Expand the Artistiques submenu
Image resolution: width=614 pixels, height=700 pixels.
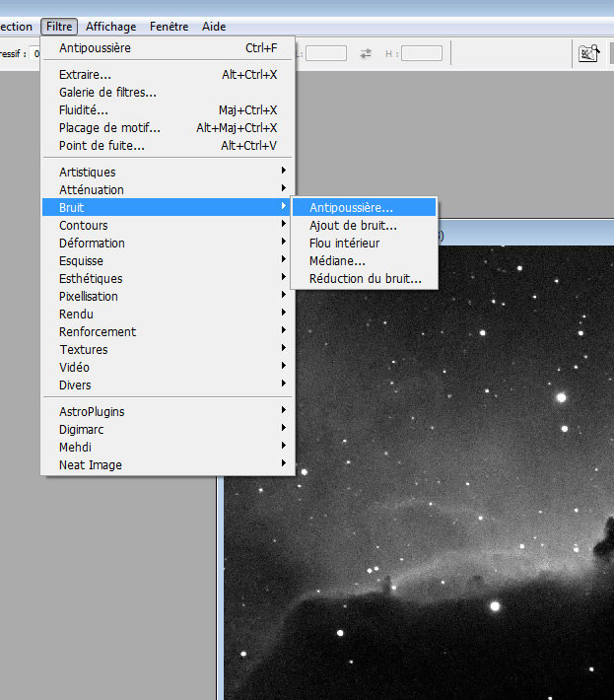pos(168,172)
